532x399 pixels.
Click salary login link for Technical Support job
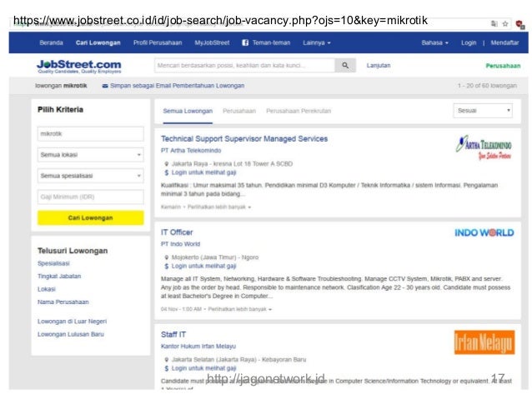click(x=203, y=172)
